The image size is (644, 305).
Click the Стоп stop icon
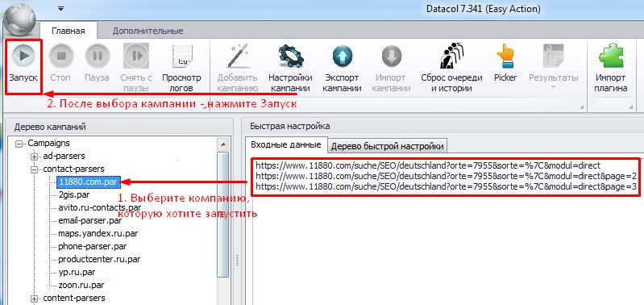tap(60, 56)
